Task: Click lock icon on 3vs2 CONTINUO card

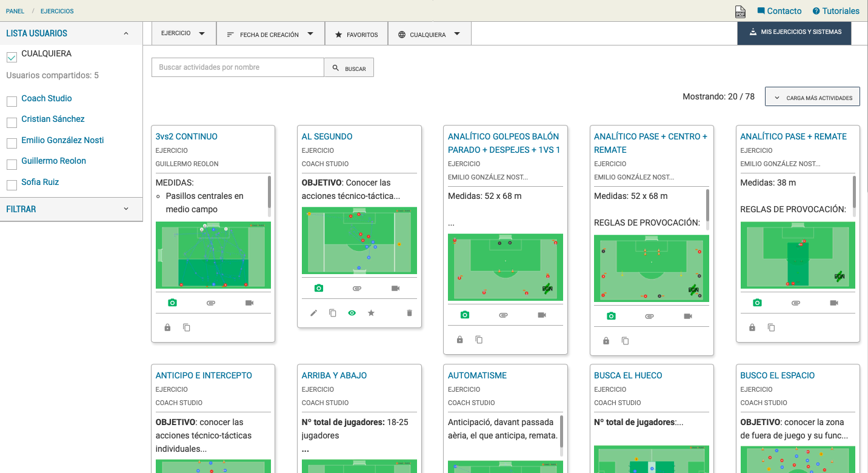Action: [167, 327]
